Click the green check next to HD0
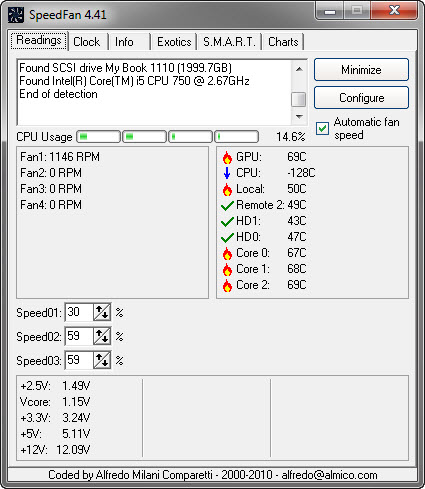The width and height of the screenshot is (425, 489). pyautogui.click(x=227, y=237)
